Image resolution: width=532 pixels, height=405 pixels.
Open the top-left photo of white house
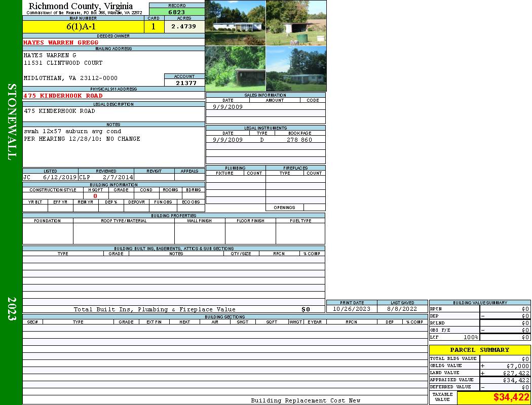coord(235,23)
